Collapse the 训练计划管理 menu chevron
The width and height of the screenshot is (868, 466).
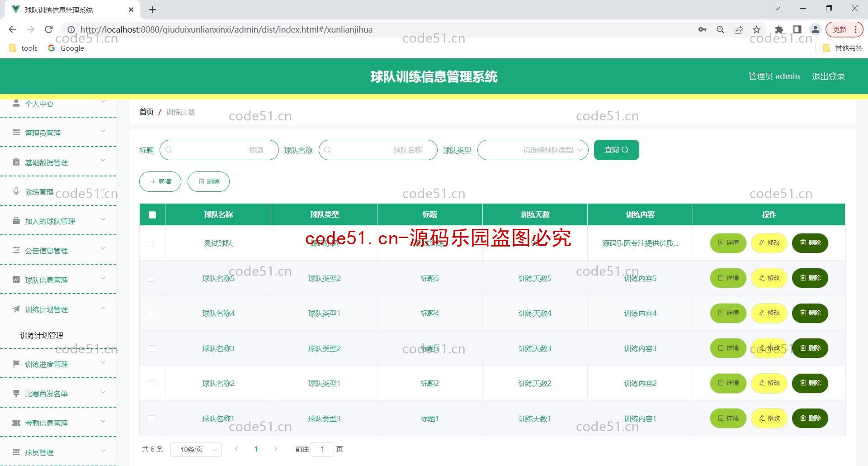tap(103, 308)
